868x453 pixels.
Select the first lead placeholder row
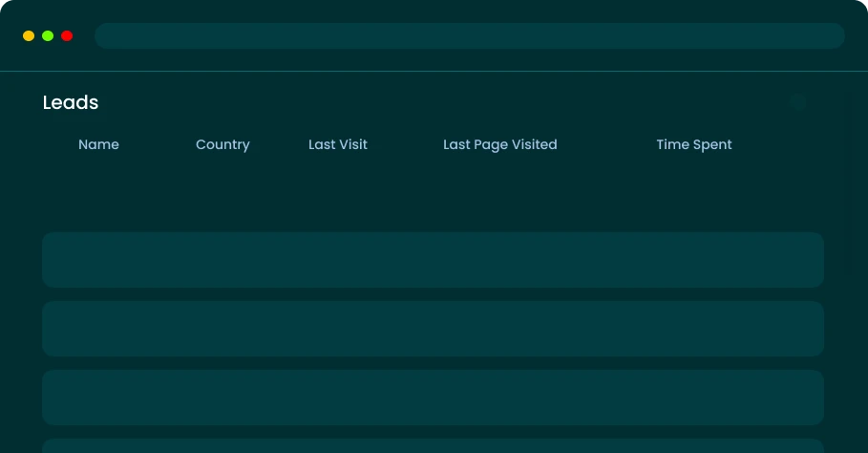coord(433,260)
